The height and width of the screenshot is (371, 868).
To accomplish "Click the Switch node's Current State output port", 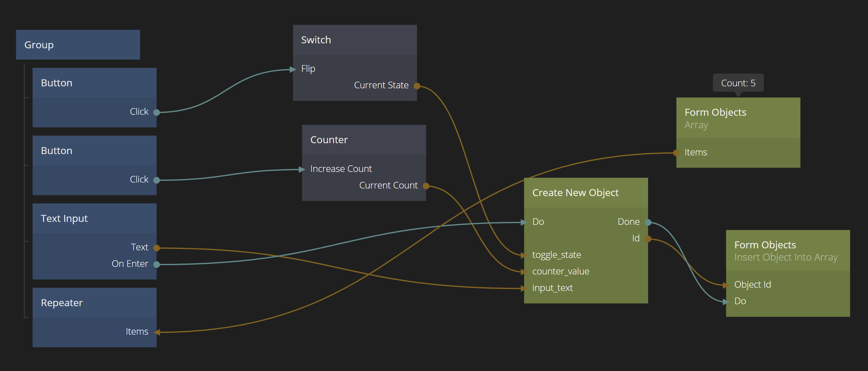I will tap(417, 86).
